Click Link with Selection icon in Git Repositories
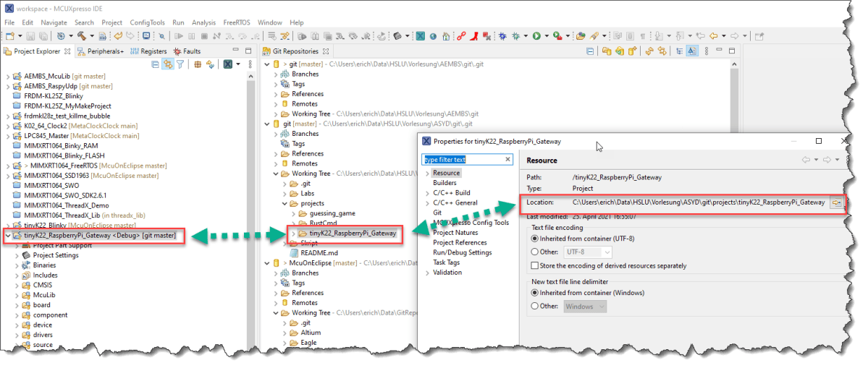Viewport: 868px width, 368px height. pos(662,51)
